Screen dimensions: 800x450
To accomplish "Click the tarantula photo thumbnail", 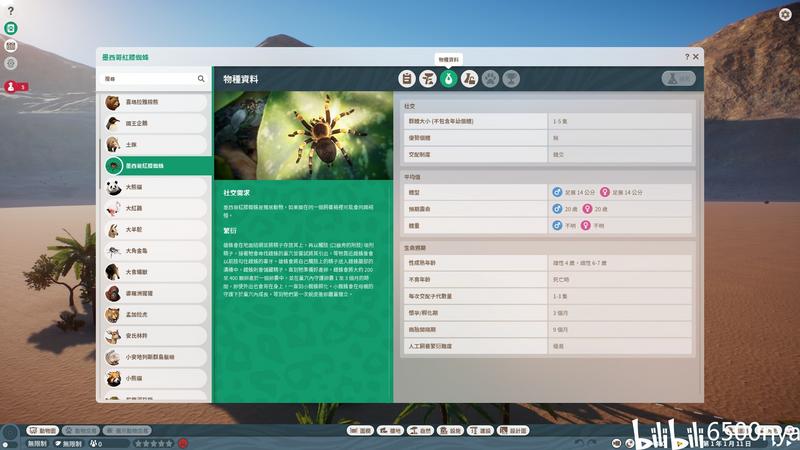I will tap(303, 135).
